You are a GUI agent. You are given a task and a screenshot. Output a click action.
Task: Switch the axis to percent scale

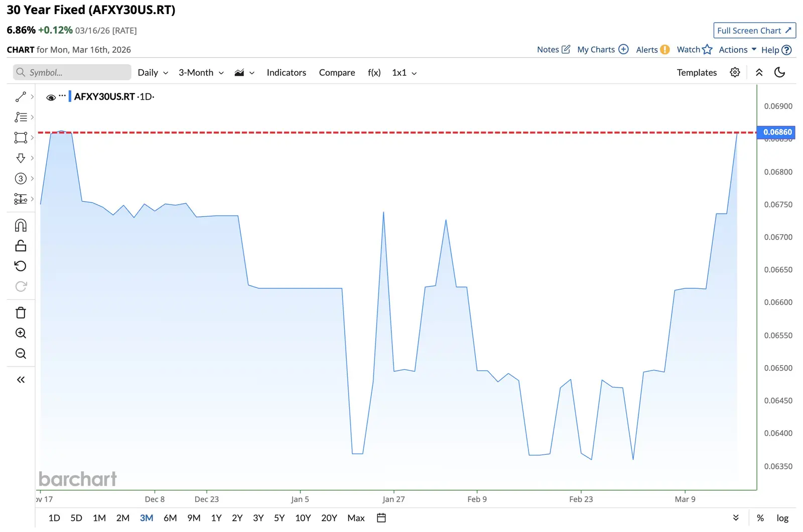click(760, 518)
